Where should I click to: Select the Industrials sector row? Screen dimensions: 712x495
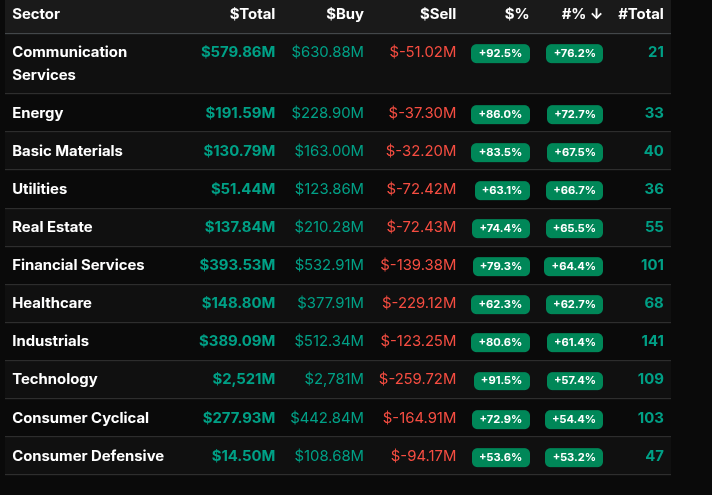point(50,341)
